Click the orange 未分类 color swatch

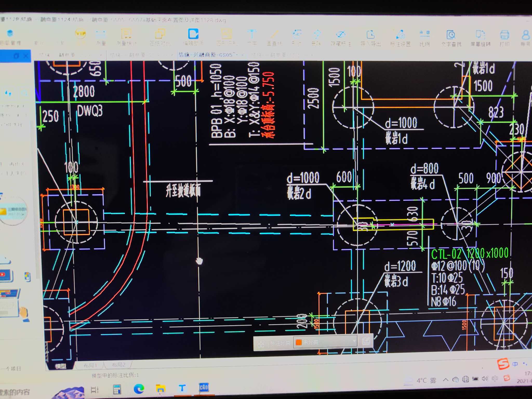(x=298, y=342)
